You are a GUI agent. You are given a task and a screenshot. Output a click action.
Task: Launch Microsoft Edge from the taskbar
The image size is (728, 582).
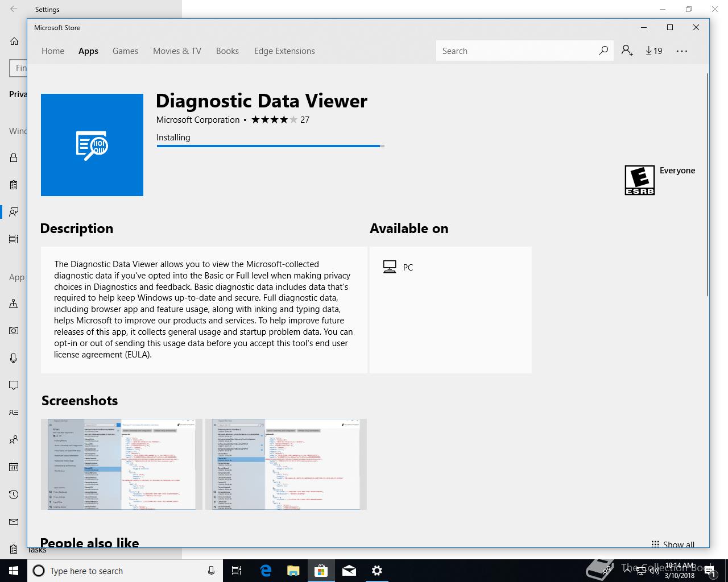tap(266, 571)
